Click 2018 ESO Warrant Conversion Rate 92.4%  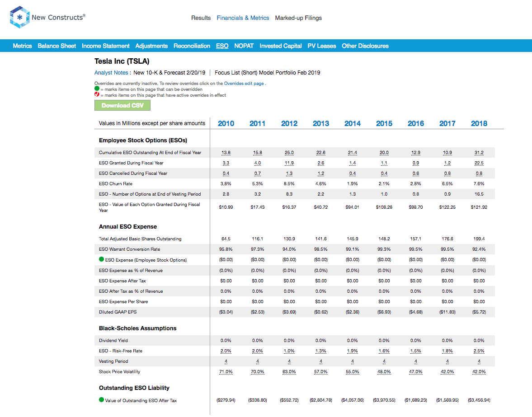pyautogui.click(x=479, y=249)
